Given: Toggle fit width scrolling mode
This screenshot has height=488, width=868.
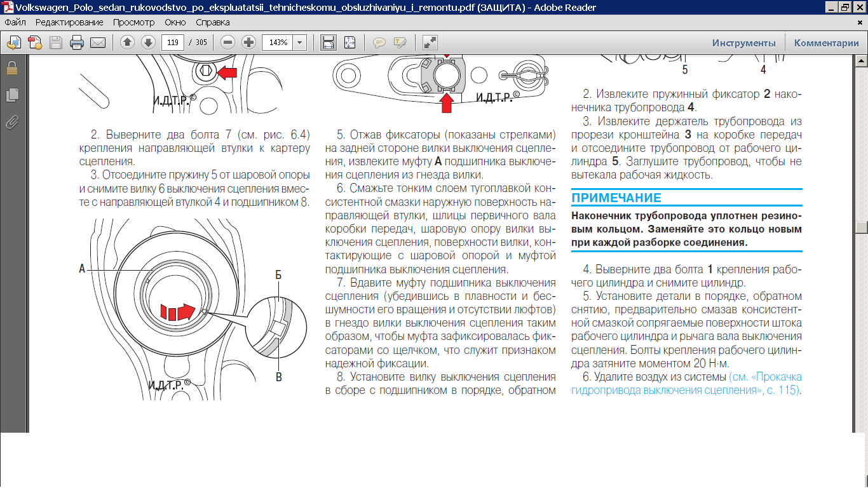Looking at the screenshot, I should [x=329, y=43].
